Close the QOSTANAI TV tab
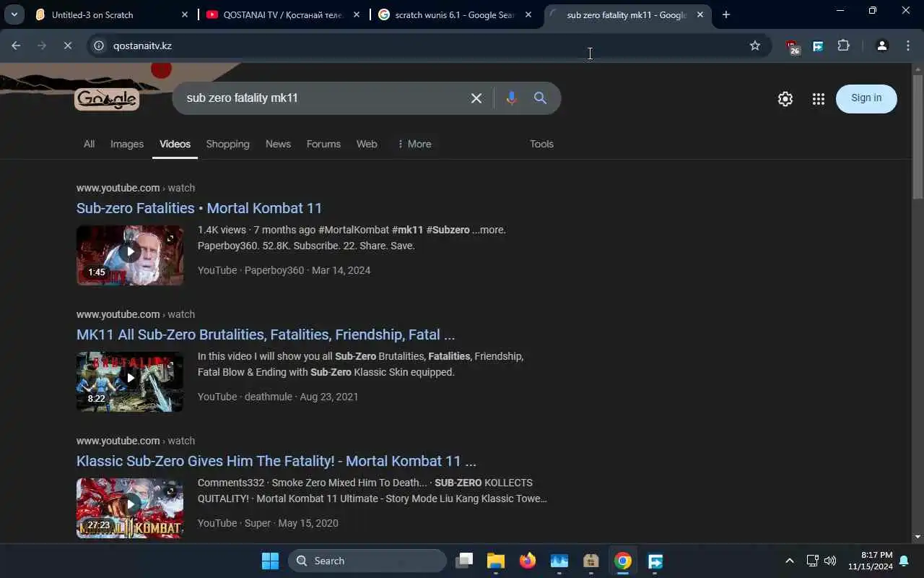 [357, 14]
